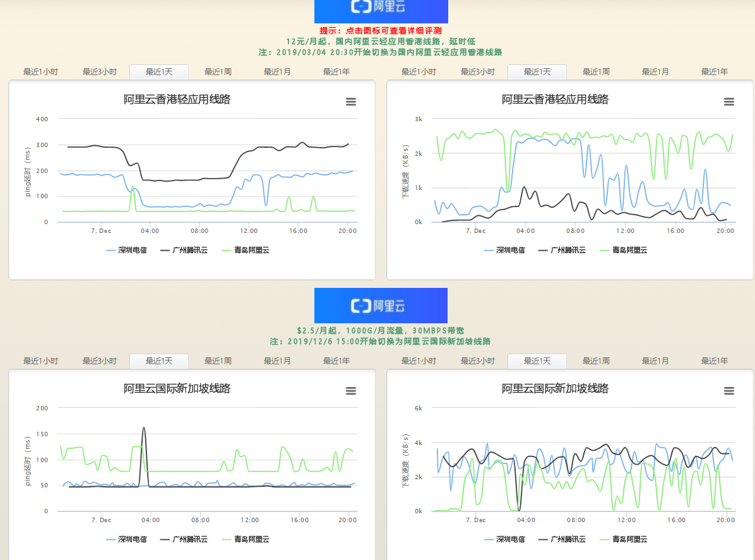Click 最近1天 tab above Hong Kong download chart

coord(537,72)
